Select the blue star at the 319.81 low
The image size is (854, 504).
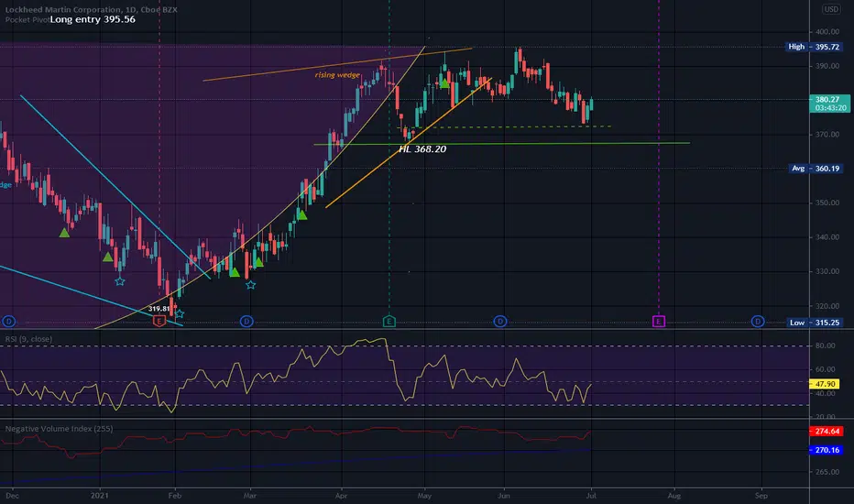click(180, 313)
